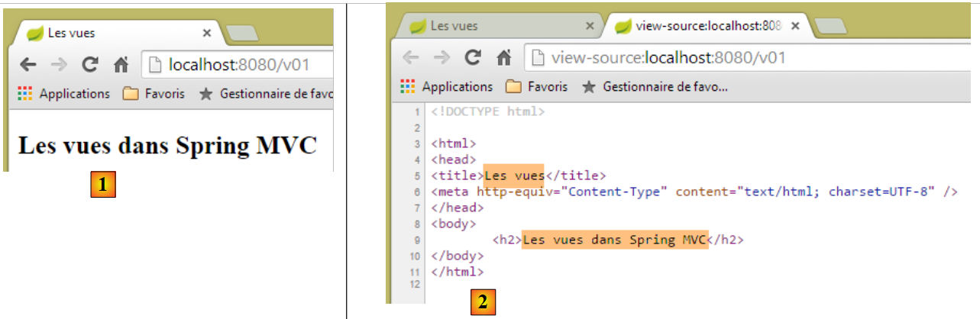Viewport: 980px width, 319px height.
Task: Reload the view-source page in right browser
Action: click(473, 57)
